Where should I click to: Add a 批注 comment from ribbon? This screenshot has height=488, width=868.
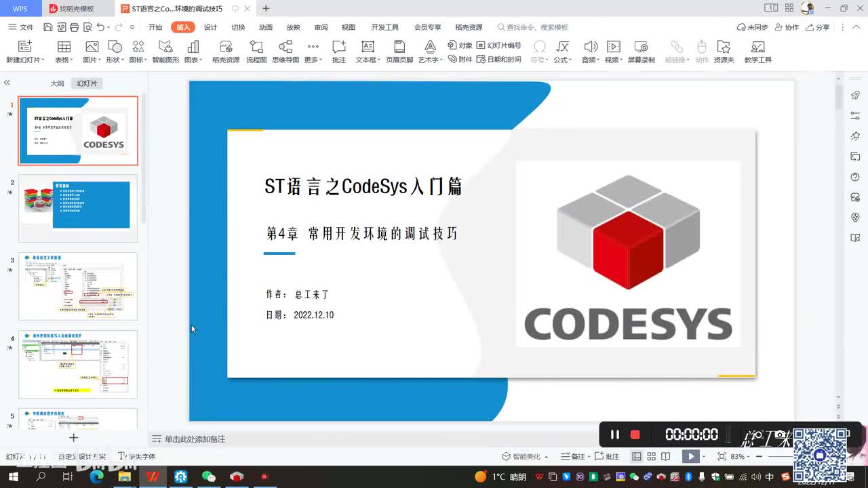[339, 52]
